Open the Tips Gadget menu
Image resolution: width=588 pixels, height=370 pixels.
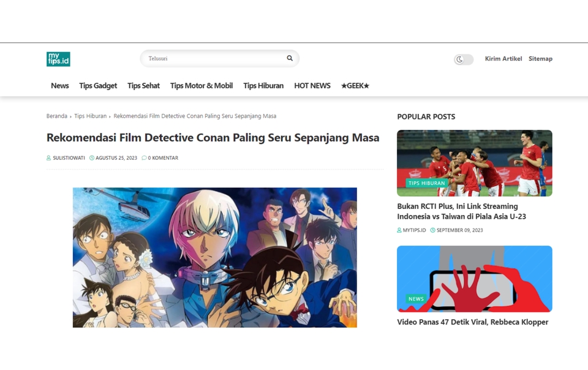(98, 86)
